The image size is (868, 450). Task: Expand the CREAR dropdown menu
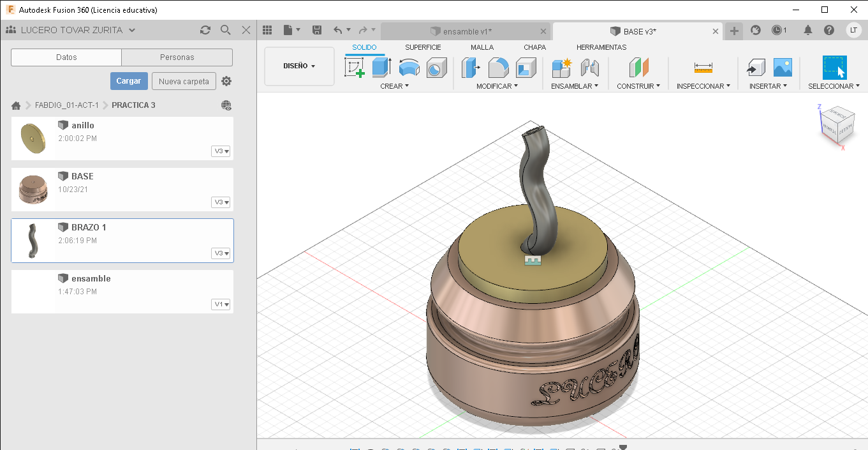394,86
